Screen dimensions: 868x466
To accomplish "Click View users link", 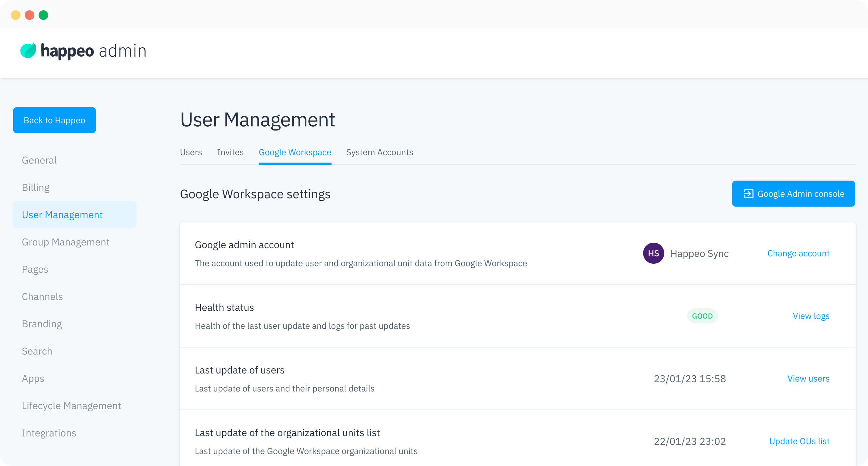I will (808, 378).
